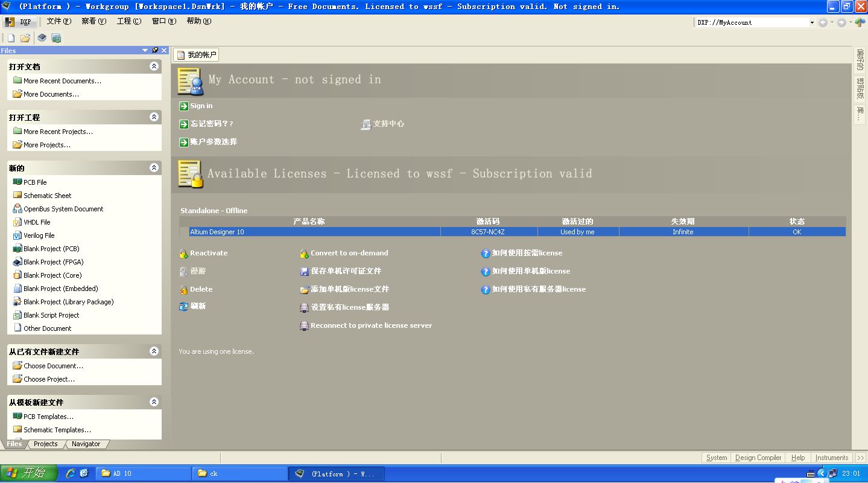Click Convert to on-demand

pos(349,253)
